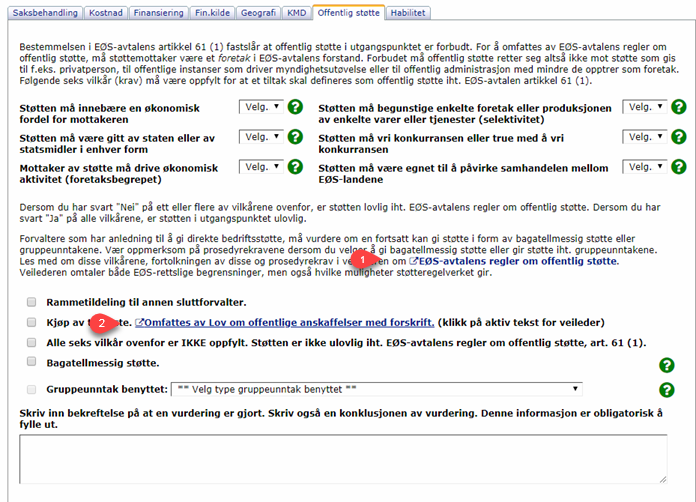Toggle the 'Gruppeunntak benyttet' checkbox

point(32,390)
